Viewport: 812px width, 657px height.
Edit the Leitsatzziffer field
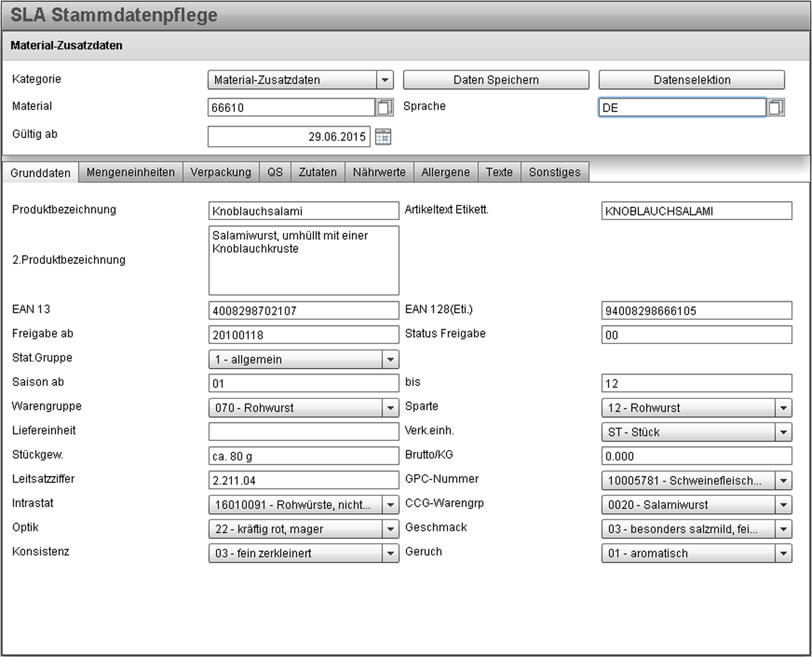coord(304,480)
